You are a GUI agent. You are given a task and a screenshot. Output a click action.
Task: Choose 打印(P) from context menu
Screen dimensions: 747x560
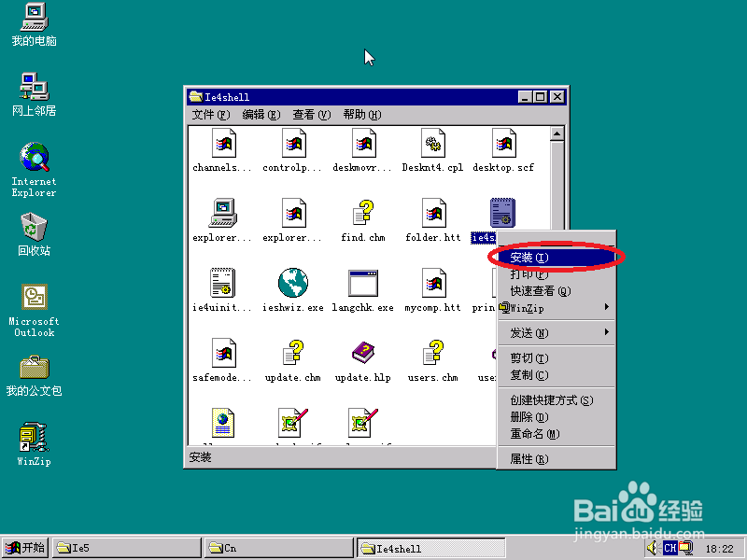click(556, 273)
